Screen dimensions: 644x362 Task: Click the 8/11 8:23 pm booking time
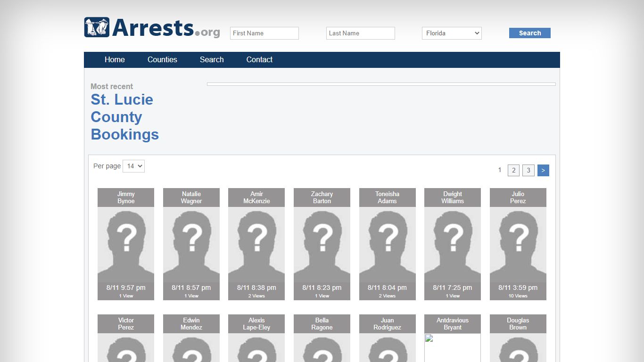point(322,288)
